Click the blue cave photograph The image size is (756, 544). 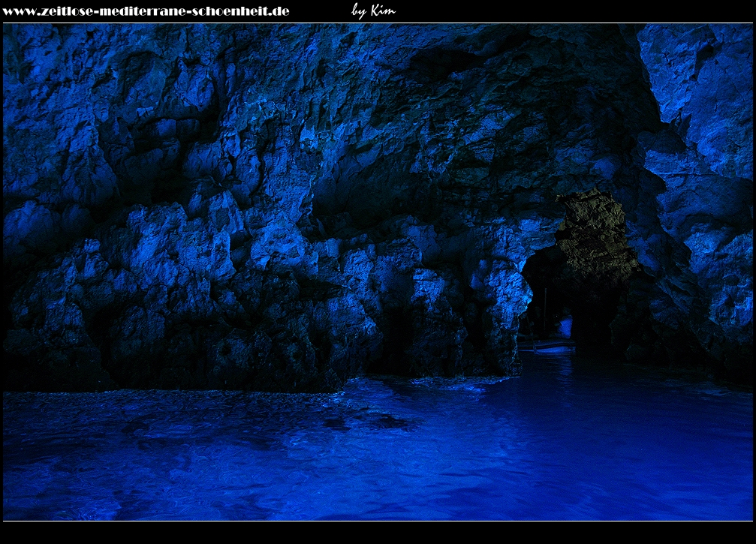click(x=378, y=272)
